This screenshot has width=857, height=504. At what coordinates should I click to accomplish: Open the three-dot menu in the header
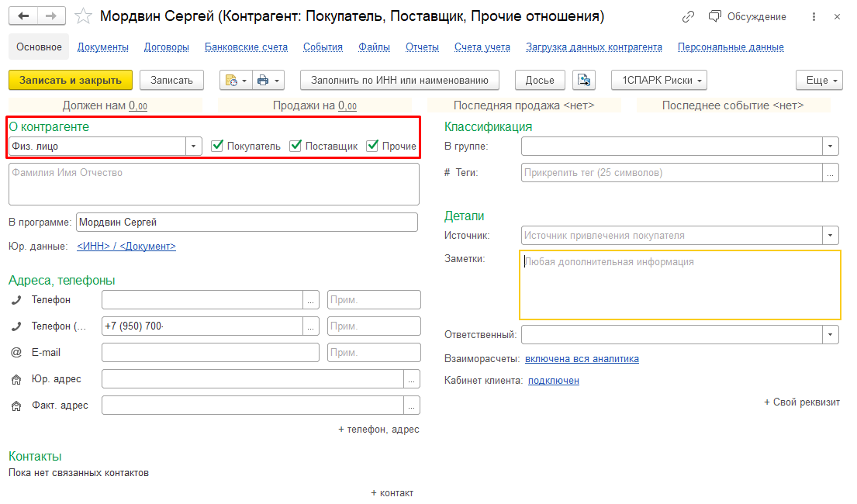click(x=813, y=17)
